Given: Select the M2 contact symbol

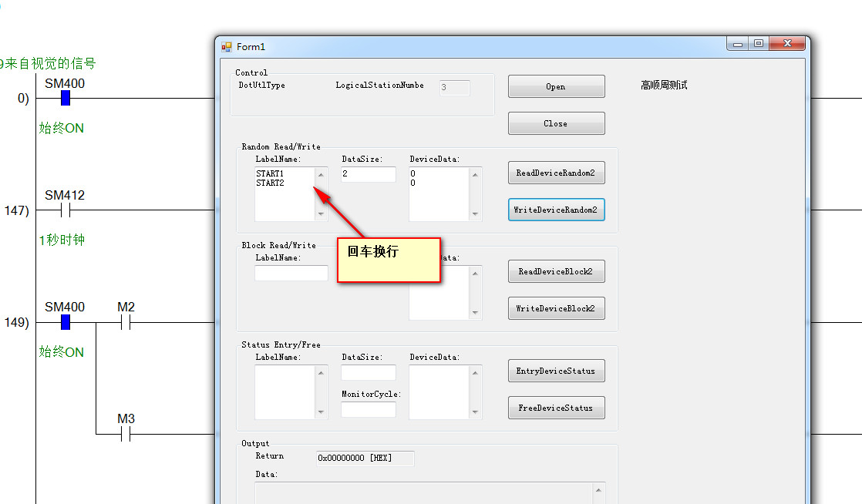Looking at the screenshot, I should point(126,322).
